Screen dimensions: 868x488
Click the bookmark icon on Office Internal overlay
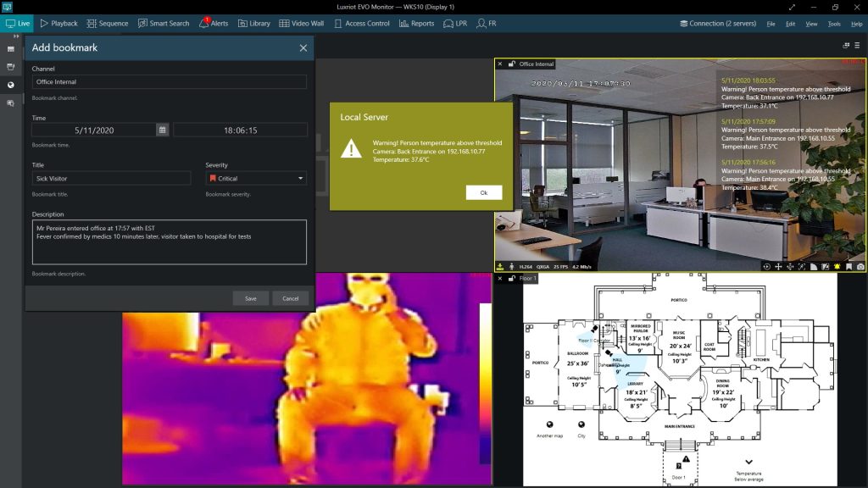849,267
